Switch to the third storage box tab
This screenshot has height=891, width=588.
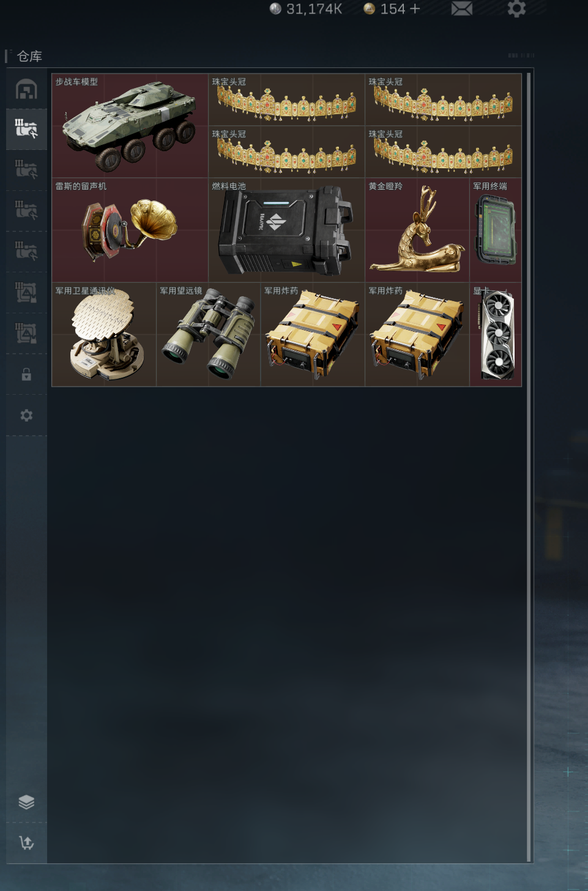coord(26,170)
